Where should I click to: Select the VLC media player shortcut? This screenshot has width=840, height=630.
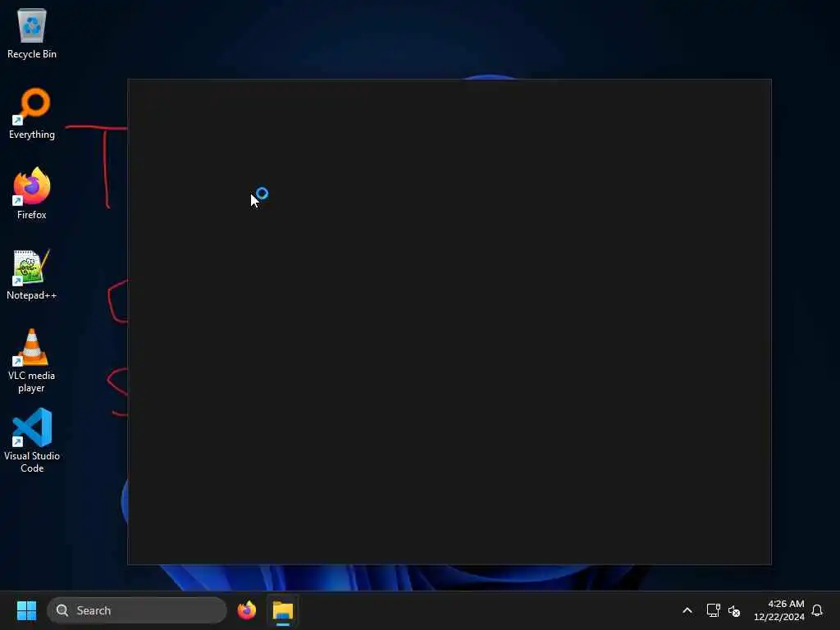(x=32, y=361)
